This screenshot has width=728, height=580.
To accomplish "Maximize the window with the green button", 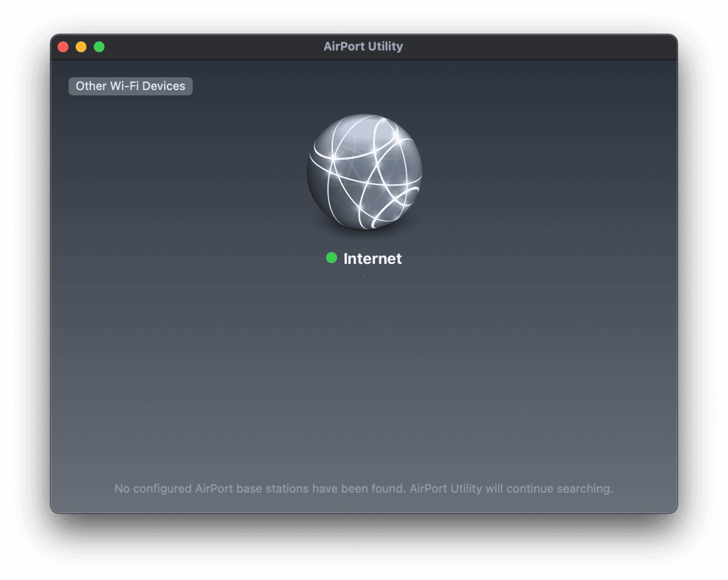I will [x=99, y=47].
